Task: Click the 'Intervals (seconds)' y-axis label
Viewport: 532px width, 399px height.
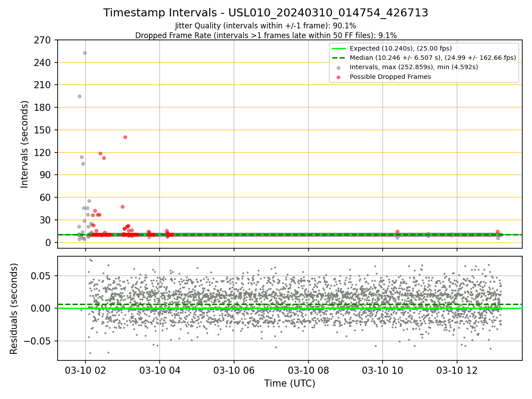Action: coord(25,144)
